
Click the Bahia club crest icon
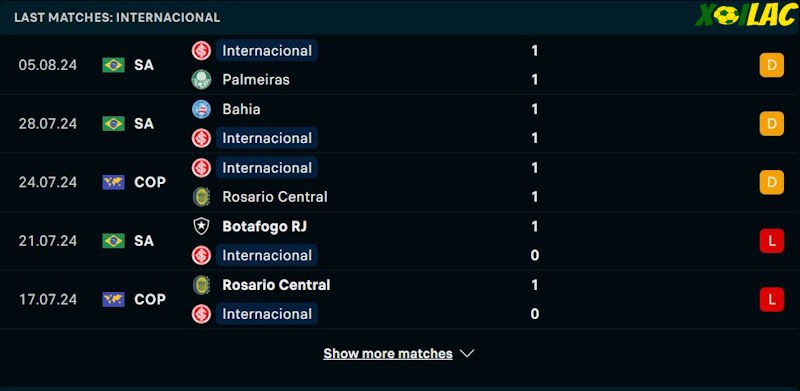coord(202,109)
